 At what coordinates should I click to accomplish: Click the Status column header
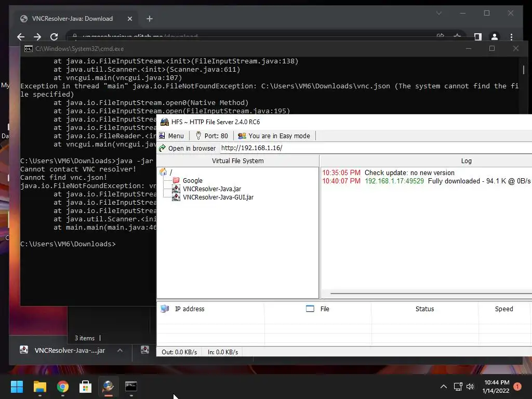[x=424, y=309]
